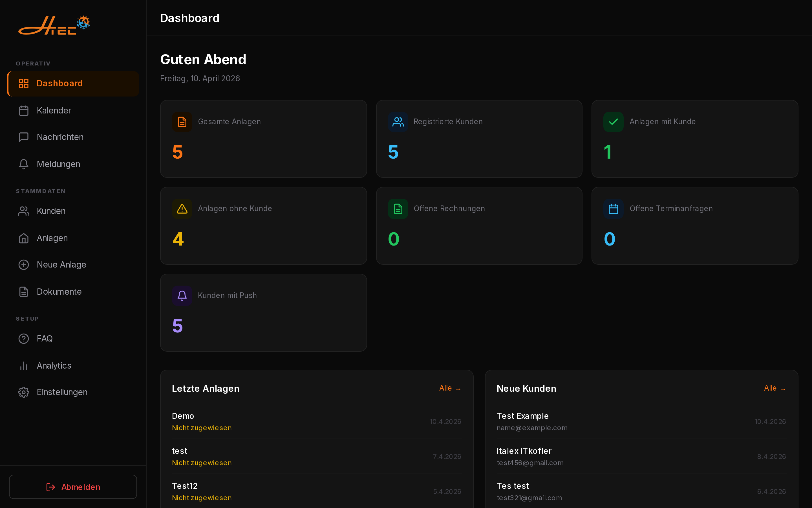
Task: Click the green value 1 under Anlagen mit Kunde
Action: [x=608, y=152]
